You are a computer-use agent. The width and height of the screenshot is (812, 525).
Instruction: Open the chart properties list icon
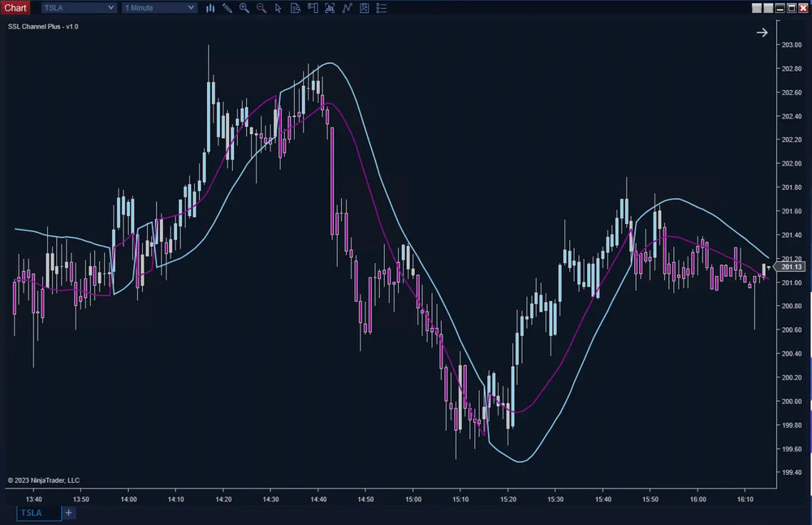pyautogui.click(x=381, y=8)
